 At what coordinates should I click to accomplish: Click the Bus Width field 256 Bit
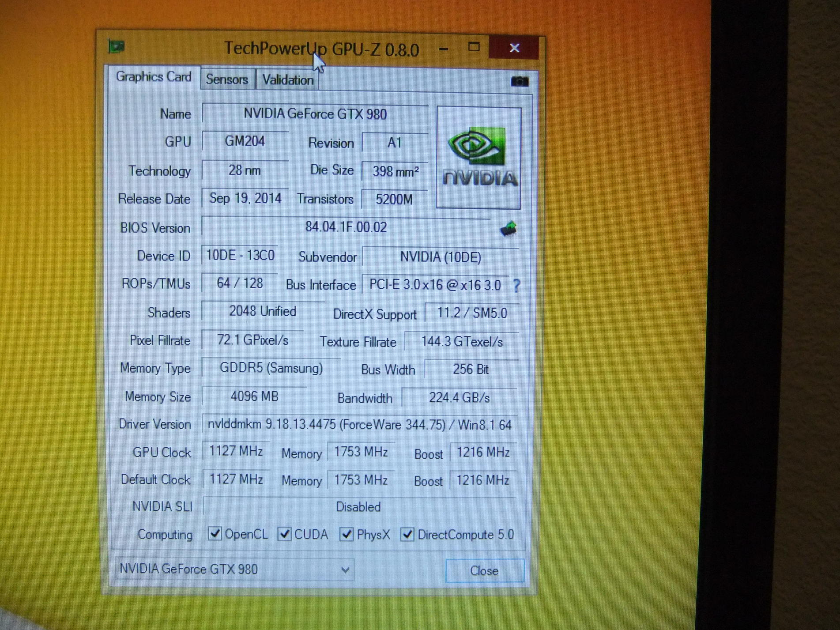point(471,369)
